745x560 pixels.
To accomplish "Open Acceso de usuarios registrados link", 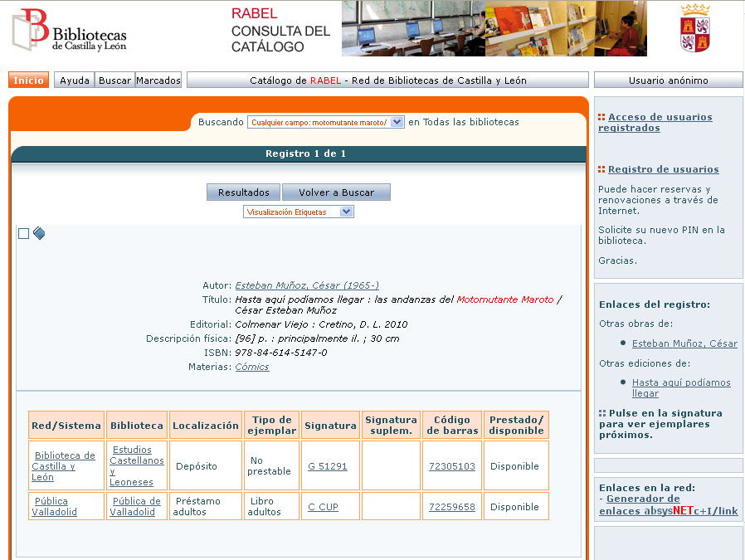I will [655, 122].
